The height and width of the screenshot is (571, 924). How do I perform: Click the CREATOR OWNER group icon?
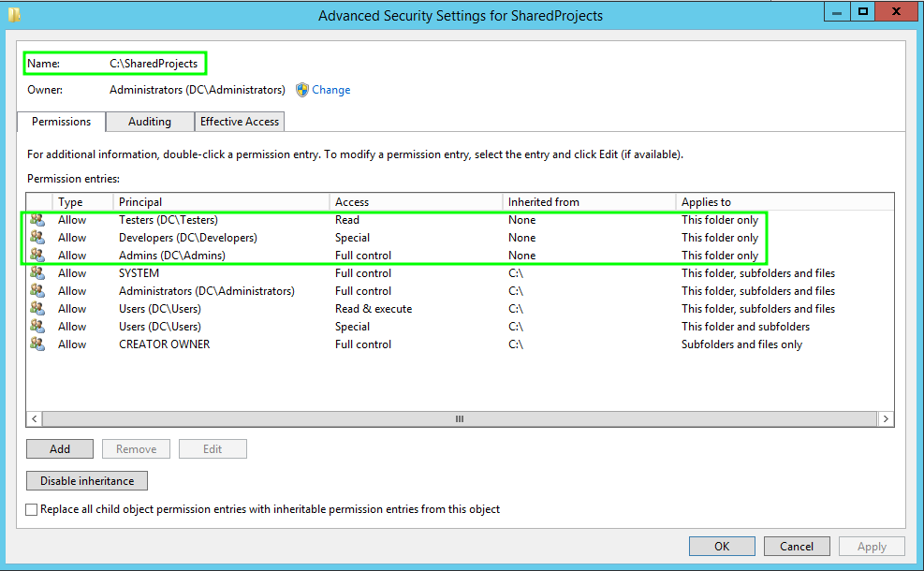[x=37, y=344]
